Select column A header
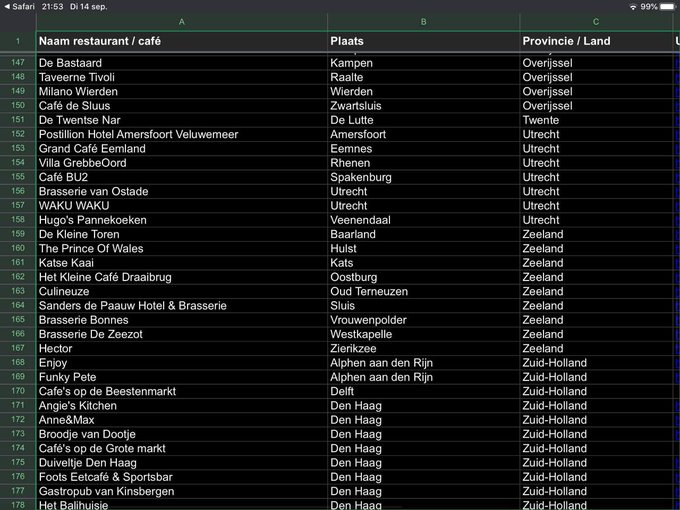This screenshot has width=680, height=510. coord(182,22)
